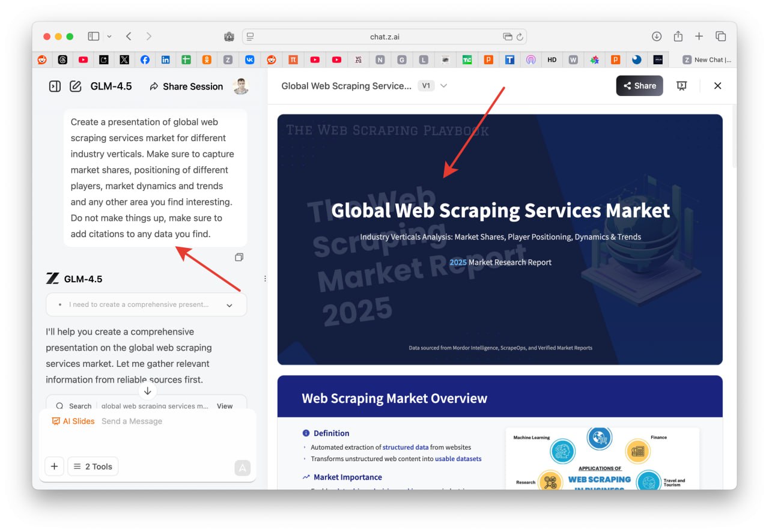Switch to the New Chat browser tab

pyautogui.click(x=707, y=60)
